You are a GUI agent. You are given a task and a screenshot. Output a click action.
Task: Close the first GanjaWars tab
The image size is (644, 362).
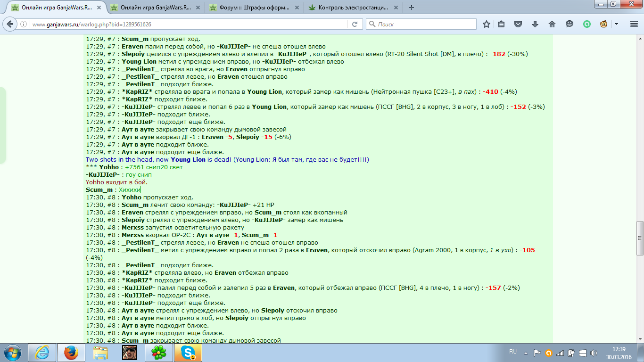pyautogui.click(x=99, y=8)
